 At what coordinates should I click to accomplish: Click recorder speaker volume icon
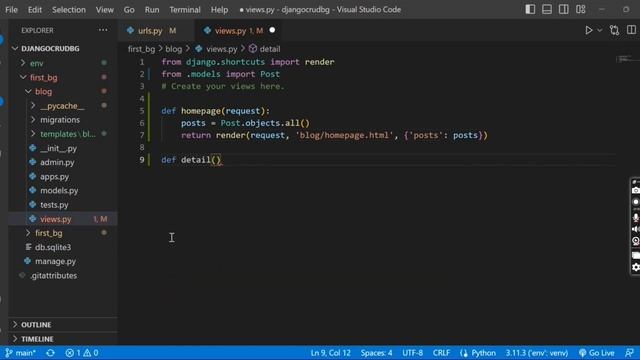click(636, 229)
